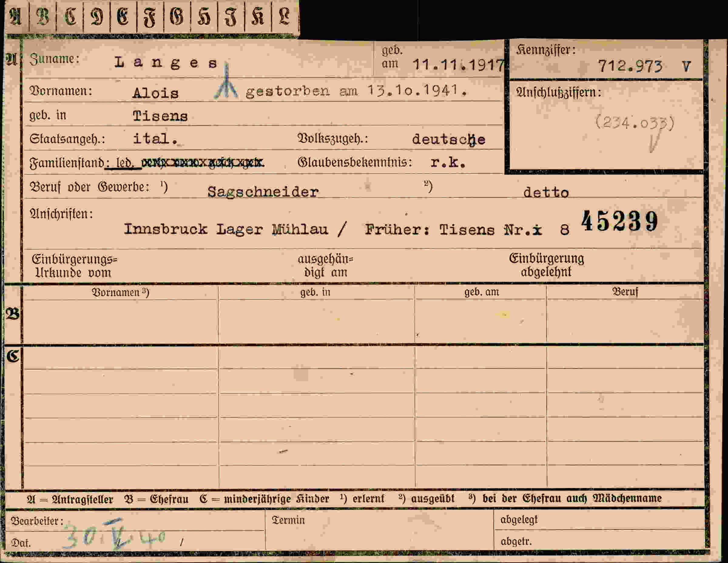Select the index tab letter H
This screenshot has height=563, width=728.
[204, 17]
